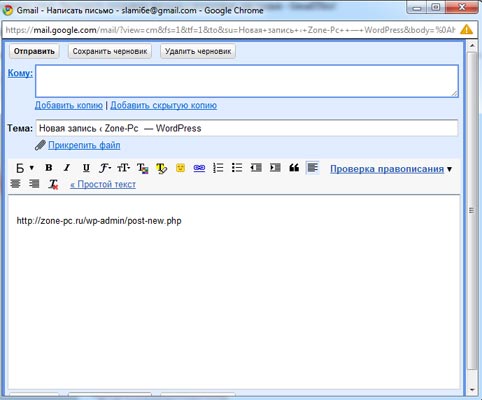482x400 pixels.
Task: Click Добавить копию link
Action: 69,105
